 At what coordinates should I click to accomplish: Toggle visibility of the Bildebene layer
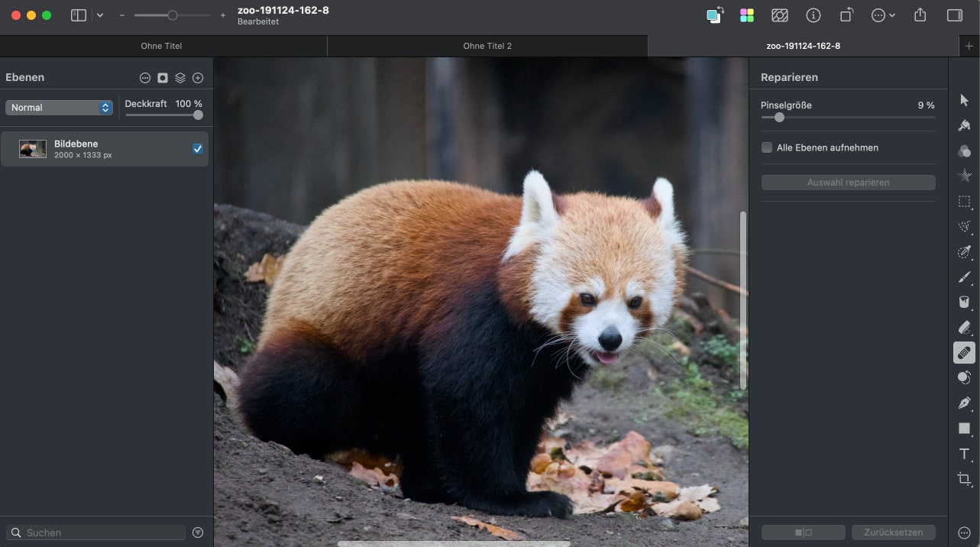click(x=198, y=148)
